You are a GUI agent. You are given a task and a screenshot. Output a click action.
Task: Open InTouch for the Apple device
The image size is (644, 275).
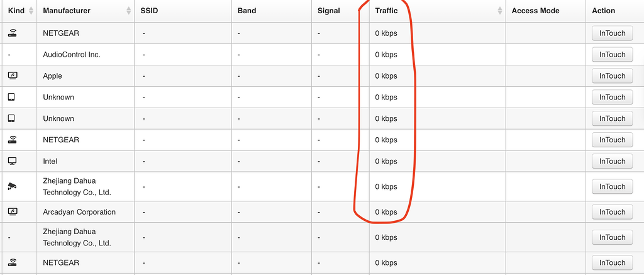coord(612,76)
